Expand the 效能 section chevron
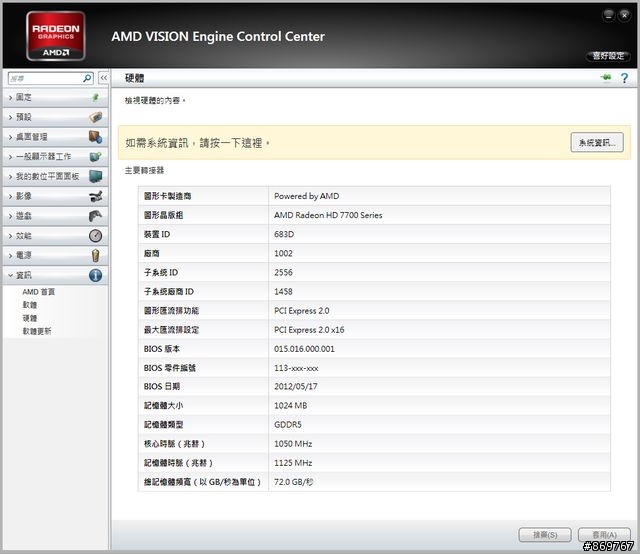 click(10, 236)
